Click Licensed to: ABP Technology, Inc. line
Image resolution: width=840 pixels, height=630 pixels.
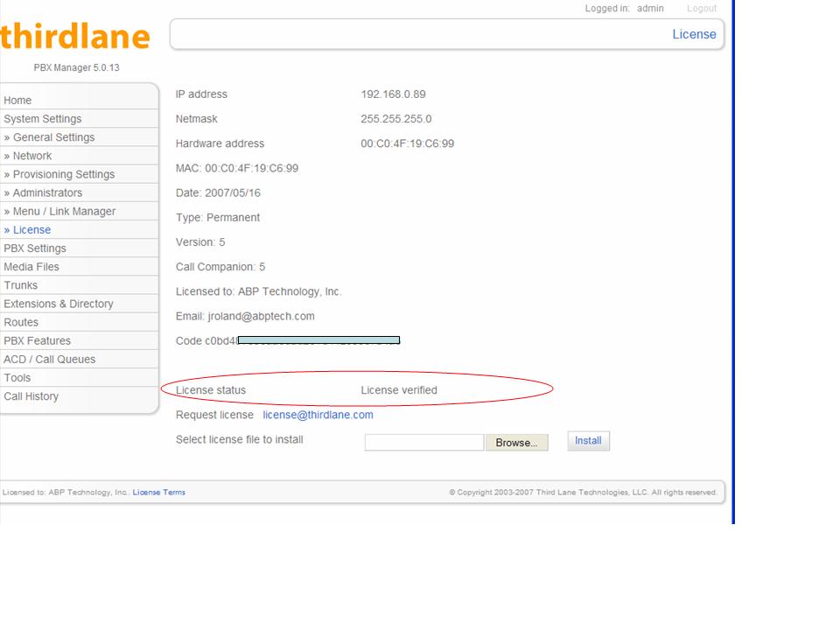[259, 291]
